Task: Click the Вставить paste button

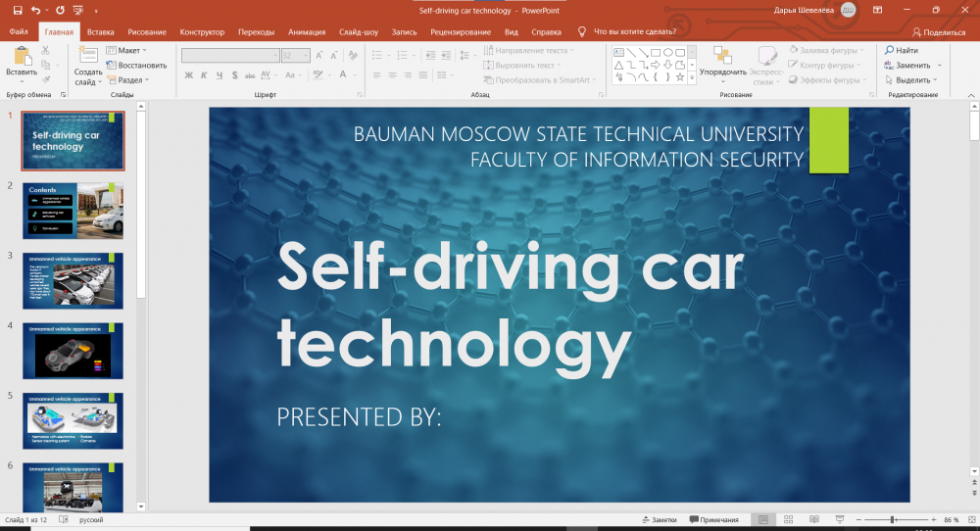Action: [22, 65]
